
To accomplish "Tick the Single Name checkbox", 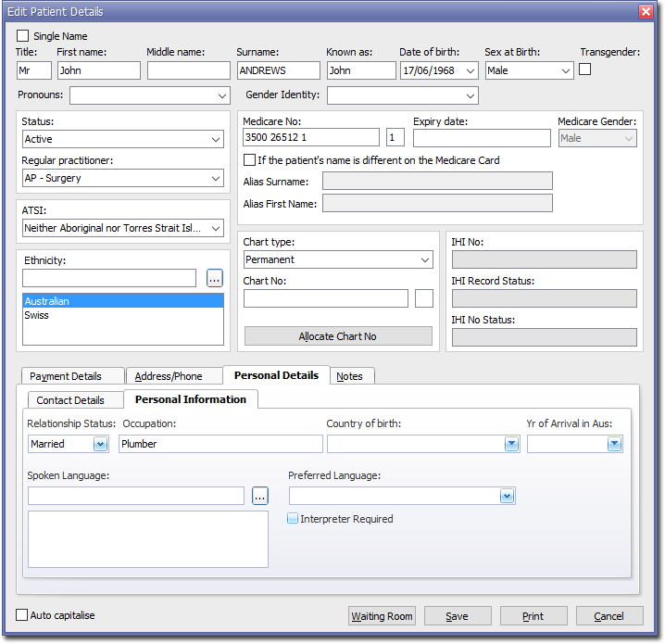I will (x=23, y=36).
